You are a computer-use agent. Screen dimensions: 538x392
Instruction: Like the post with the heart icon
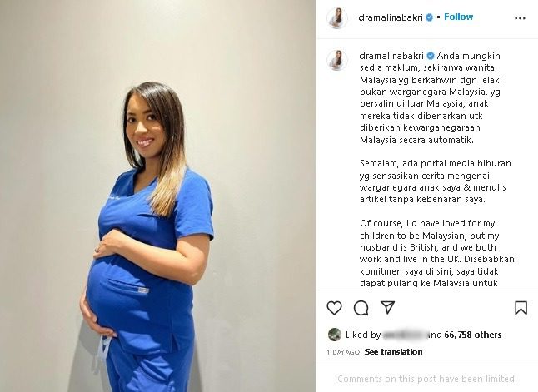pos(334,308)
